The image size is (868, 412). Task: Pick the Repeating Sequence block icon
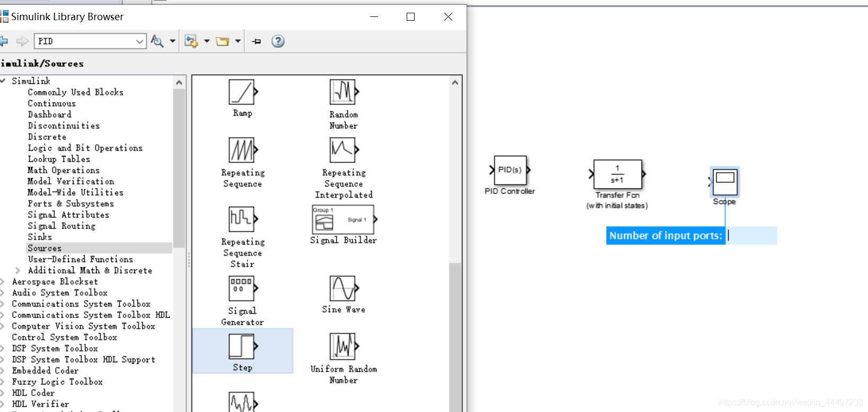tap(243, 150)
